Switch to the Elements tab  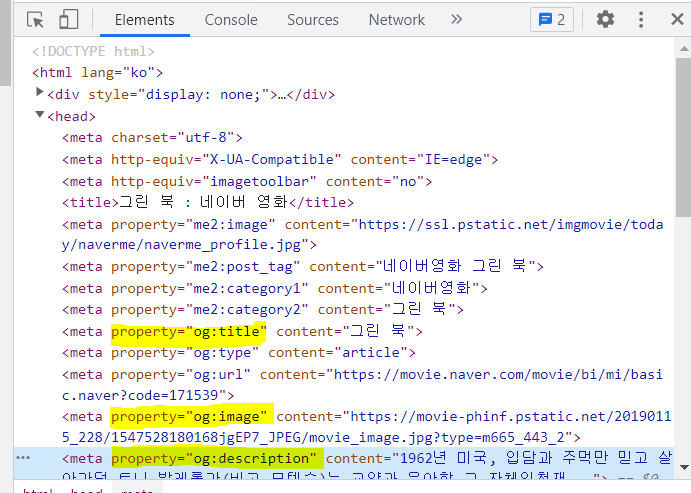[x=145, y=20]
